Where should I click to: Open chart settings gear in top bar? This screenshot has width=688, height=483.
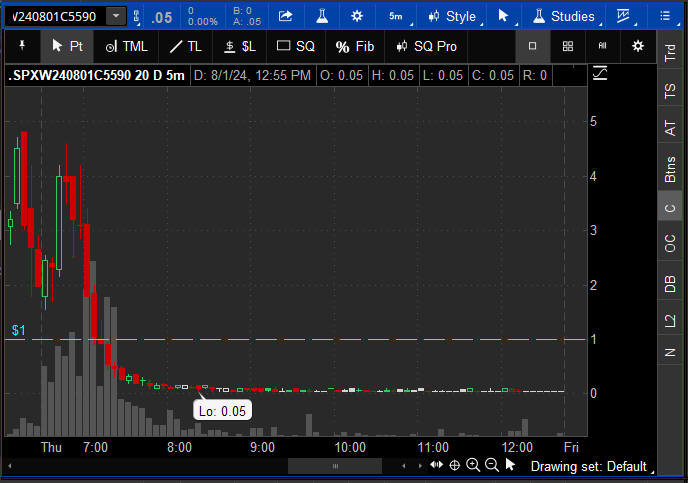tap(357, 17)
